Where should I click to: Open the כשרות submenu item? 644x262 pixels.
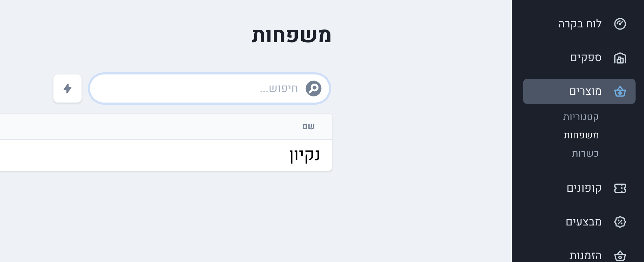coord(585,153)
